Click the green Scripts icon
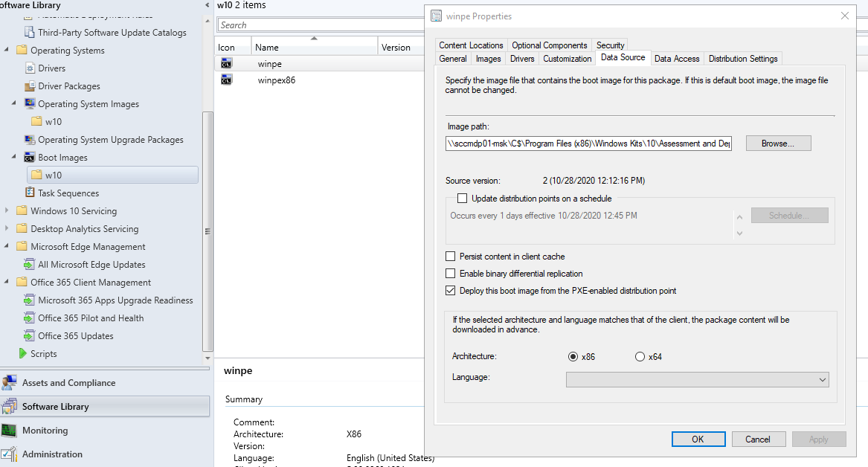This screenshot has width=868, height=467. point(23,353)
